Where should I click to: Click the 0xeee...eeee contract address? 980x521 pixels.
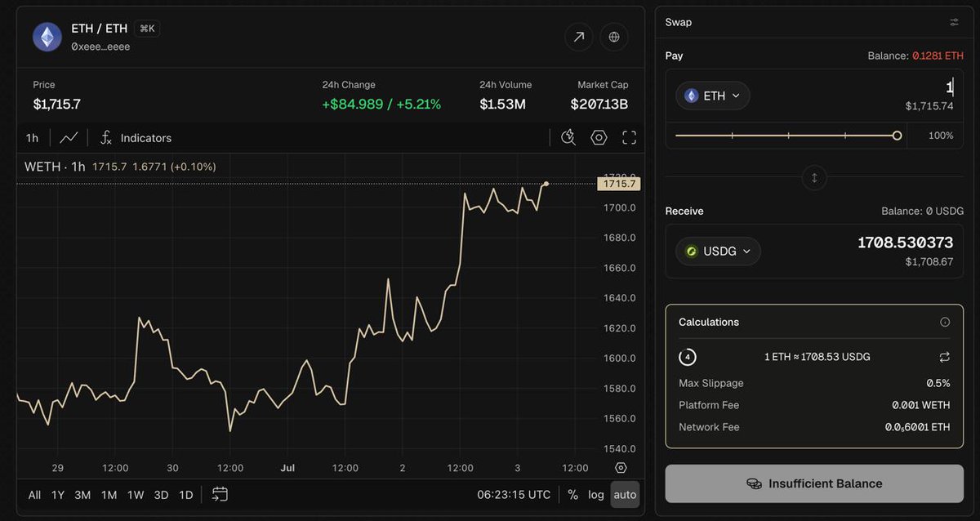click(x=100, y=47)
